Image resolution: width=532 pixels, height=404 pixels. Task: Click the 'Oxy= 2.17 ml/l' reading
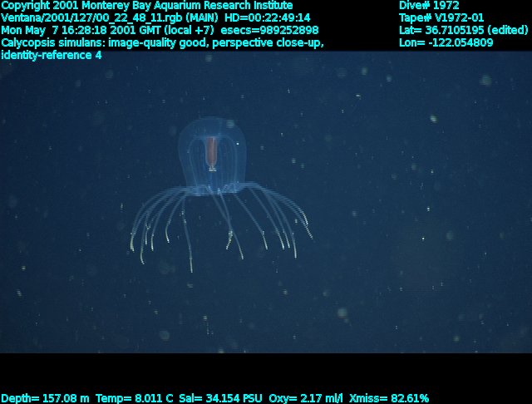(306, 398)
